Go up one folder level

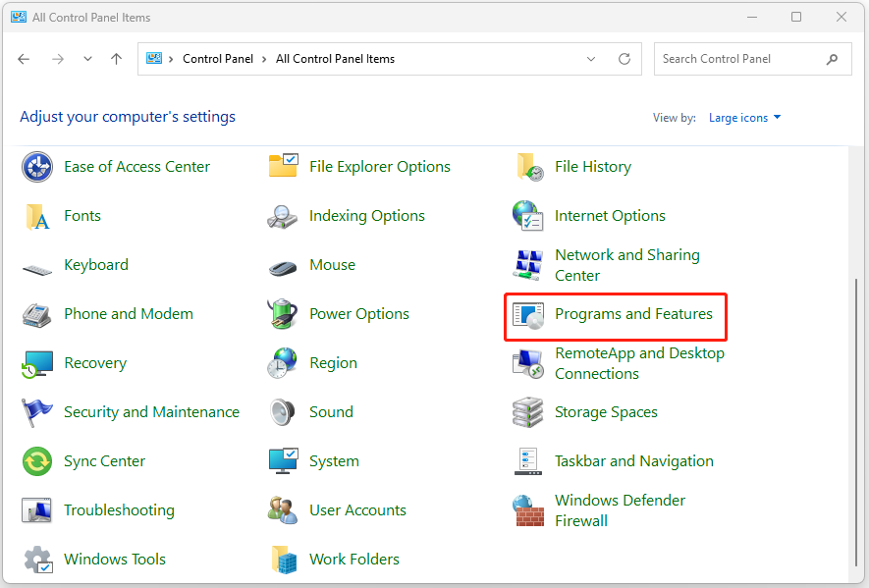116,58
